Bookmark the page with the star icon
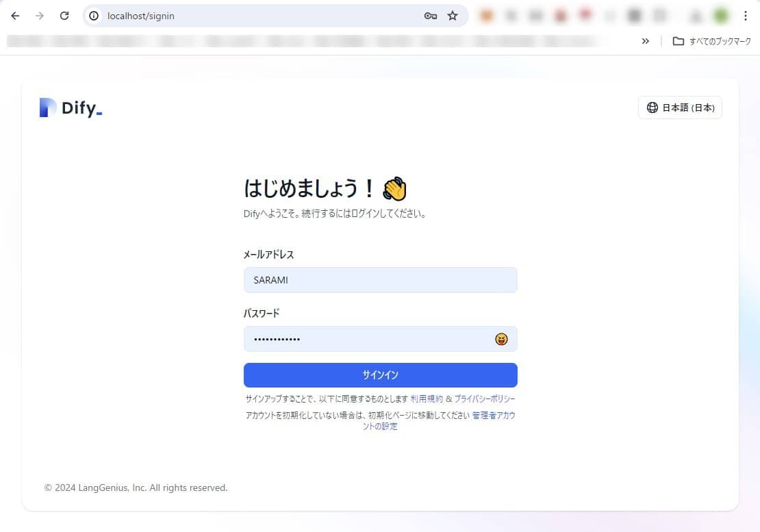The width and height of the screenshot is (760, 532). tap(453, 15)
